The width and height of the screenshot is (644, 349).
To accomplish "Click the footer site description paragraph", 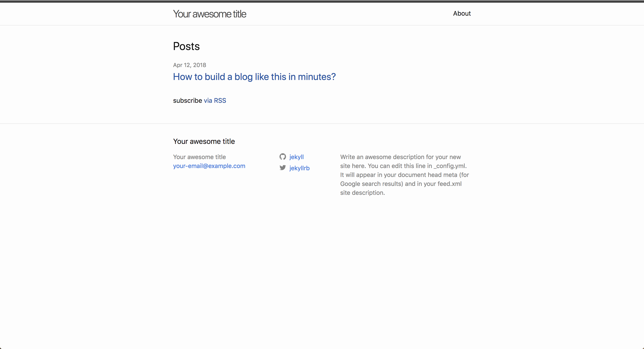I will coord(405,175).
